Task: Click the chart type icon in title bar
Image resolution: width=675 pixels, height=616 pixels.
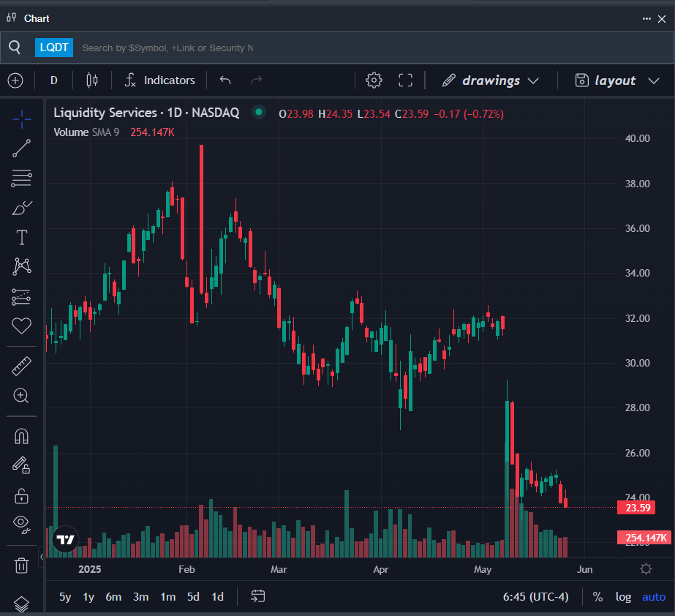Action: click(x=12, y=18)
